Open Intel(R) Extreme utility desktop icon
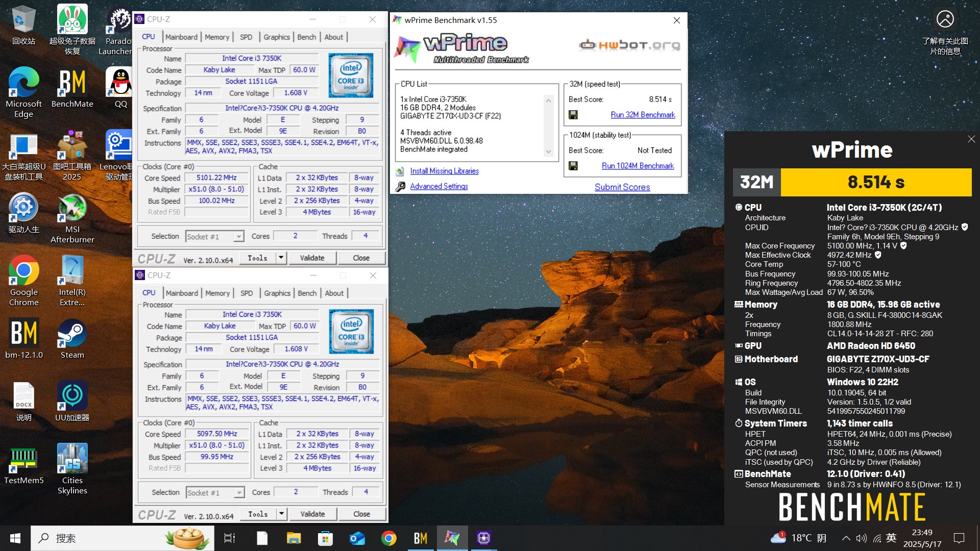980x551 pixels. tap(72, 281)
